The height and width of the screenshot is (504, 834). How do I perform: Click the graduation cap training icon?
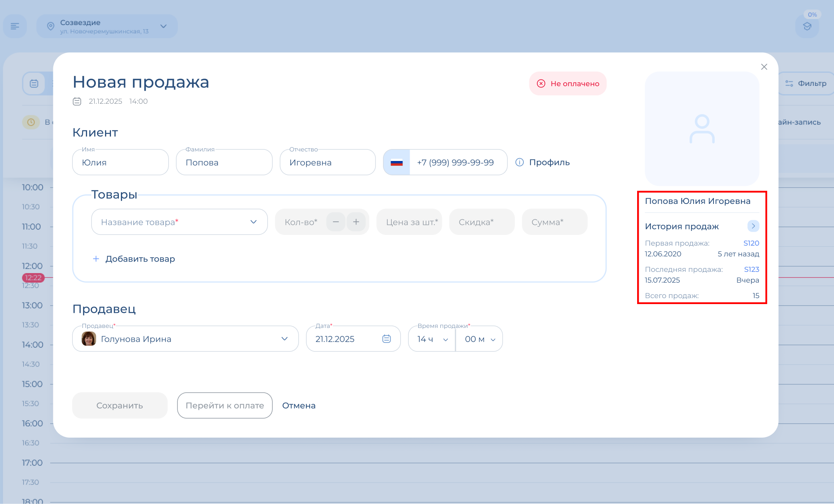click(807, 27)
